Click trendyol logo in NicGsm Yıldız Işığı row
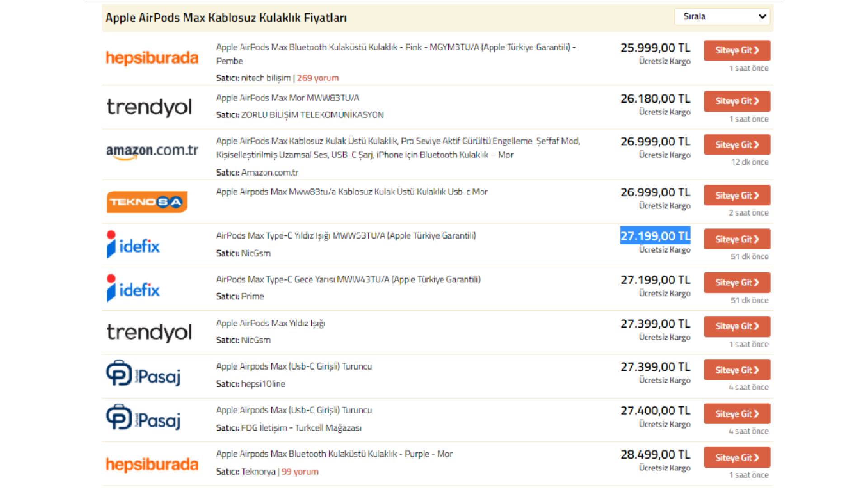 [149, 332]
